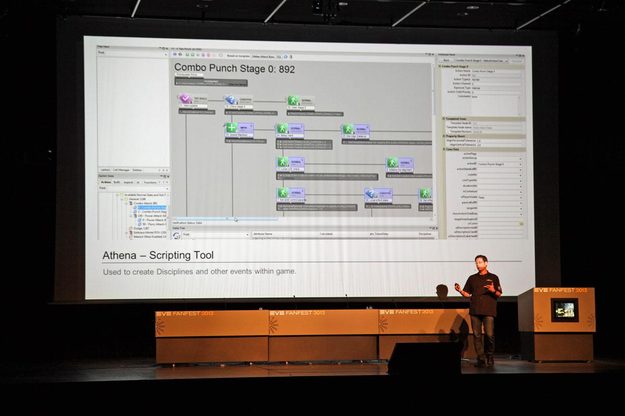Switch to the Buffs tab
The image size is (625, 416).
[x=117, y=182]
